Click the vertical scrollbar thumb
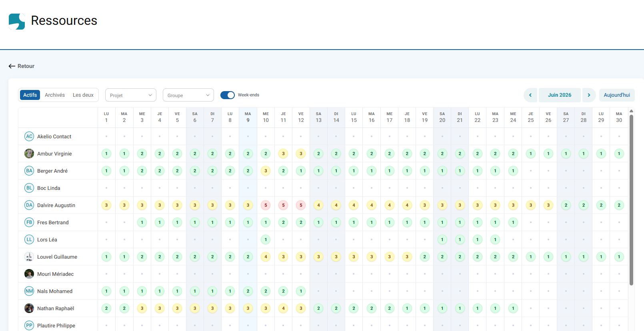644x331 pixels. pos(631,200)
